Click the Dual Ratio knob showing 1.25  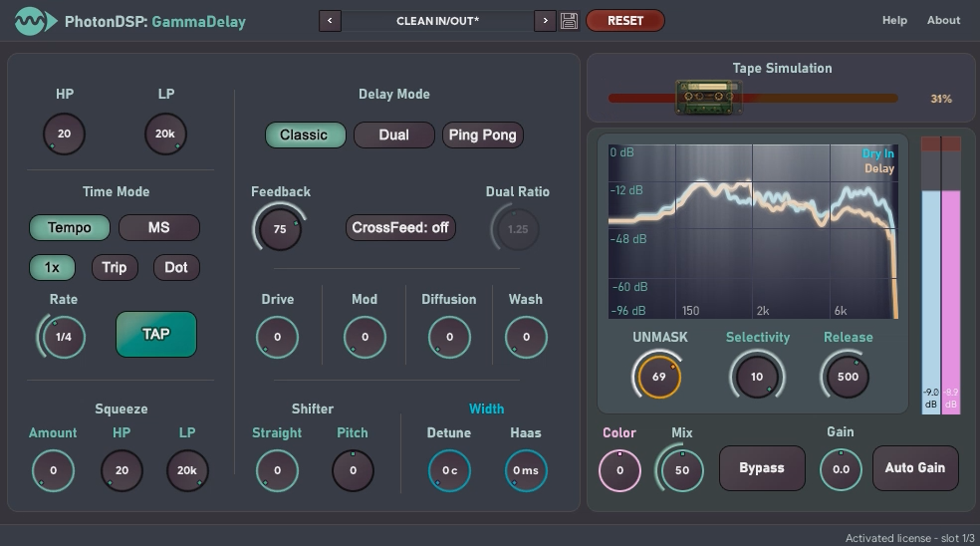[518, 229]
